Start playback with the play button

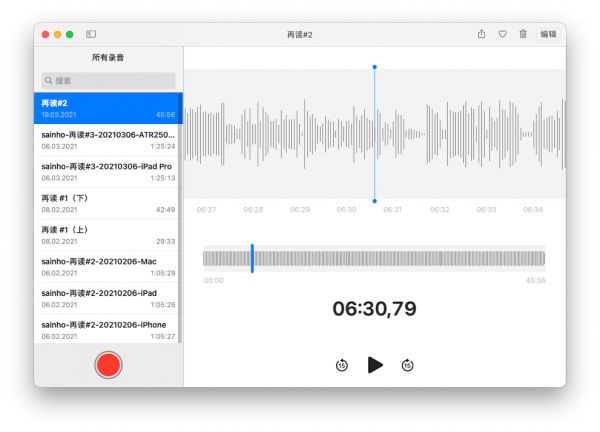(x=375, y=365)
